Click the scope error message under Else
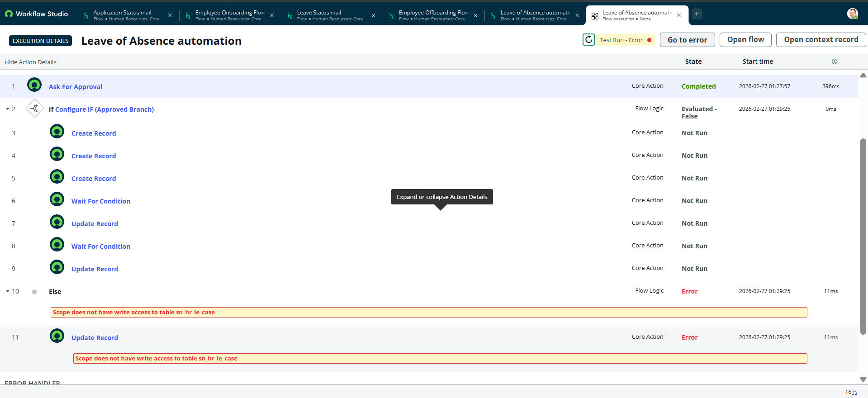868x398 pixels. tap(429, 312)
